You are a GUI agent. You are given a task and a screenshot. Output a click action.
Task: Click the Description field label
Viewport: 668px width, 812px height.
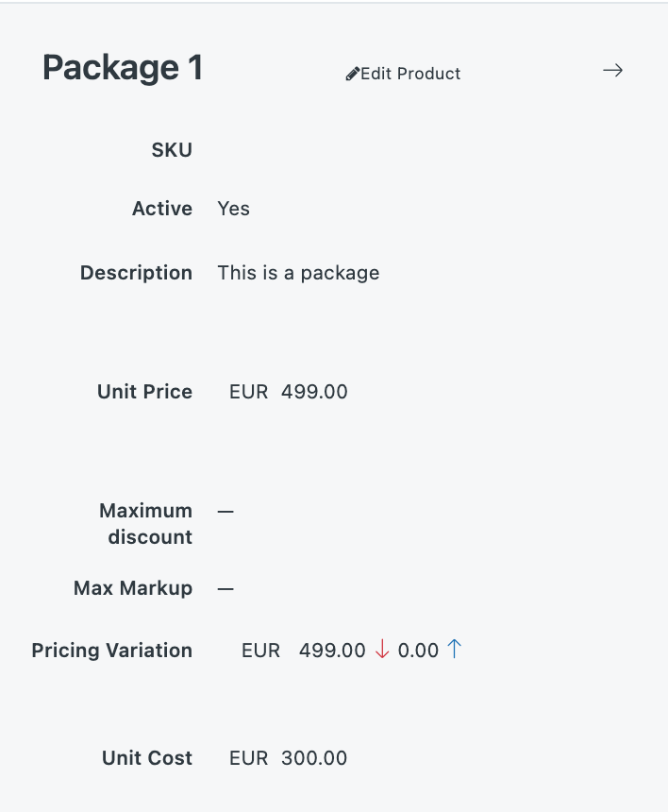click(136, 273)
